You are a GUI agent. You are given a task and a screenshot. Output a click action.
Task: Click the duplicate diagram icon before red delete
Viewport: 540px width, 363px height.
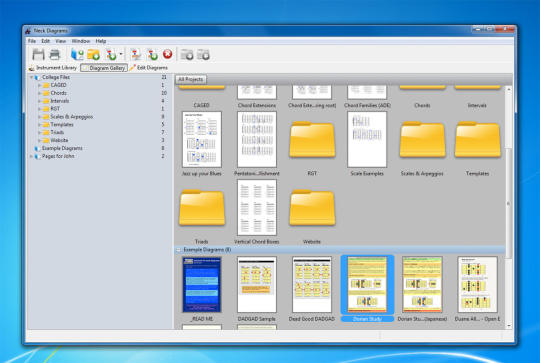click(x=152, y=54)
